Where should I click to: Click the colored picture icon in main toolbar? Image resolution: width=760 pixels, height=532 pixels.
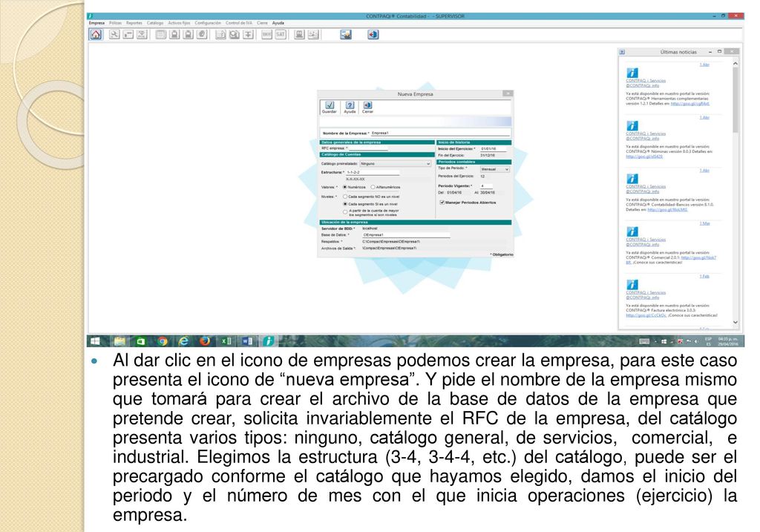coord(346,34)
